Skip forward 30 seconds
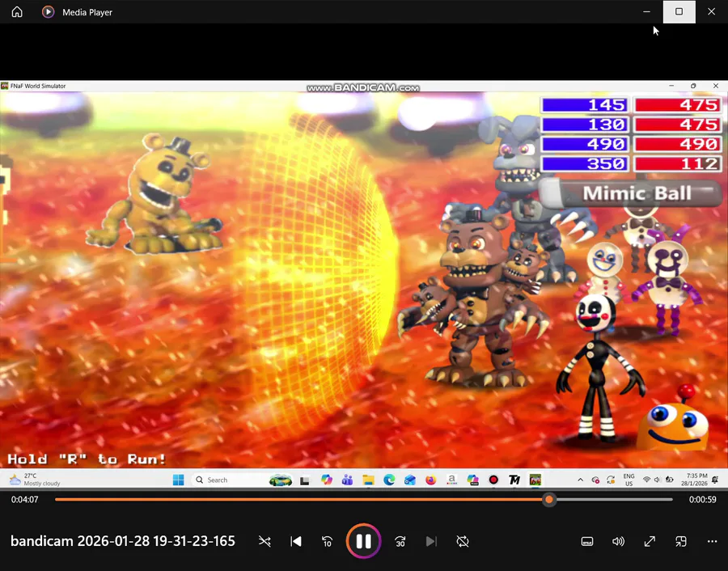This screenshot has height=571, width=728. click(400, 541)
